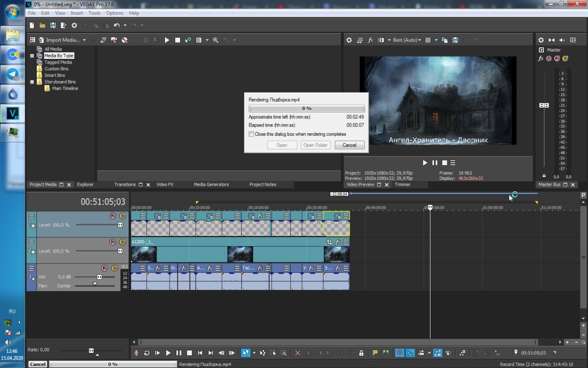The image size is (588, 368).
Task: Click the Open project folder icon
Action: point(42,25)
